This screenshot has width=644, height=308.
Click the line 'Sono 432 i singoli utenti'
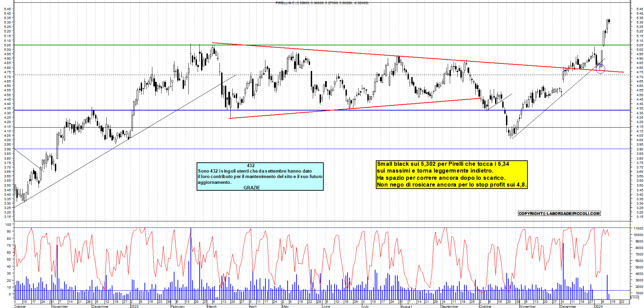pos(255,171)
